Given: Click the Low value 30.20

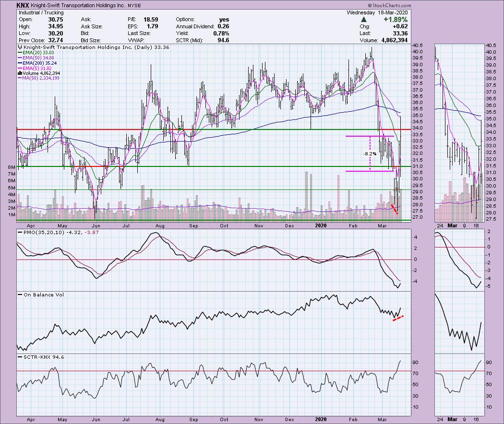Looking at the screenshot, I should click(56, 34).
